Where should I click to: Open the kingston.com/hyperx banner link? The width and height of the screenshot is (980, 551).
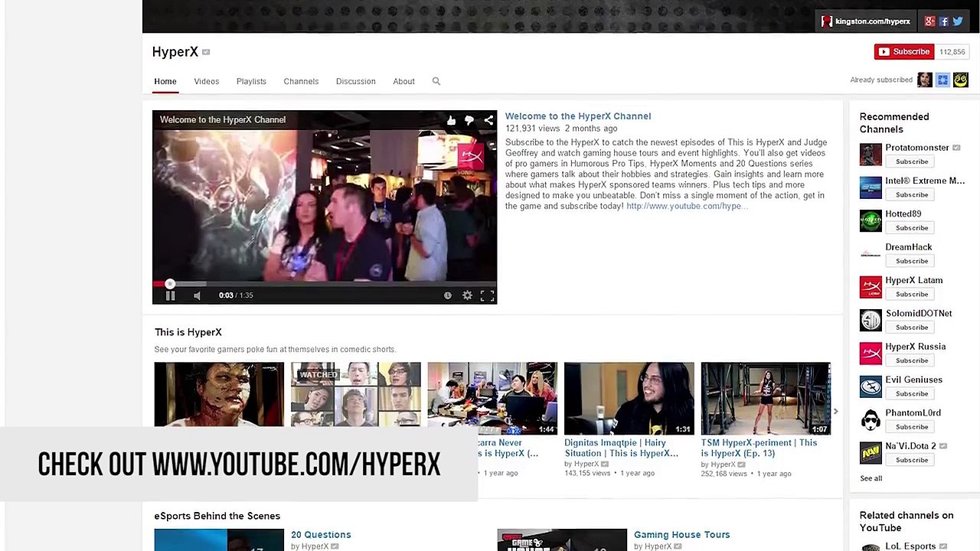pos(866,21)
